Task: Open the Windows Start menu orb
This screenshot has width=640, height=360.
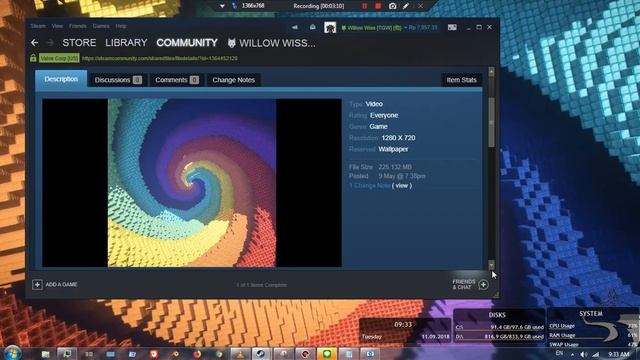Action: (x=12, y=353)
